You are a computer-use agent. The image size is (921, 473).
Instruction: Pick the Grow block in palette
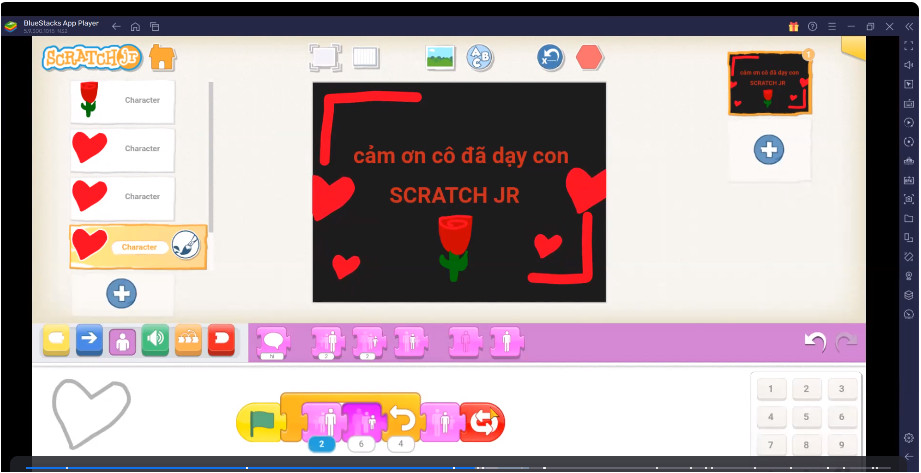click(328, 343)
